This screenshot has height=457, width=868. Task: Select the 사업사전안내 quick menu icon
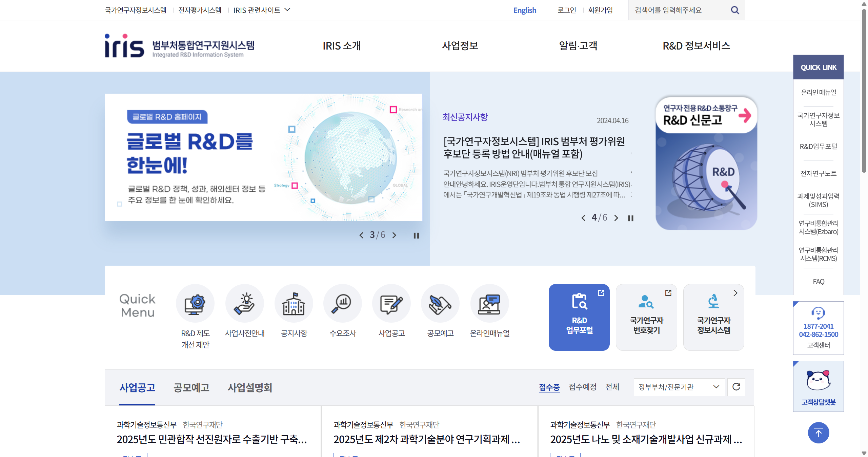click(245, 303)
